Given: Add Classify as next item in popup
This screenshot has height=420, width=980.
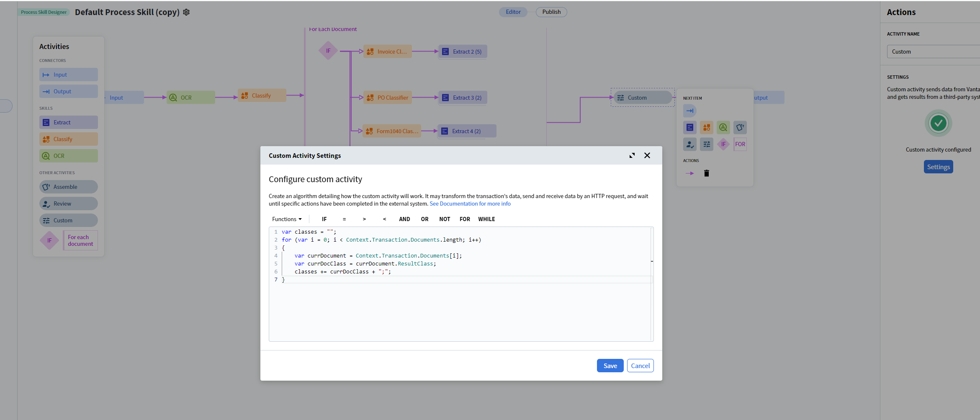Looking at the screenshot, I should (x=706, y=127).
